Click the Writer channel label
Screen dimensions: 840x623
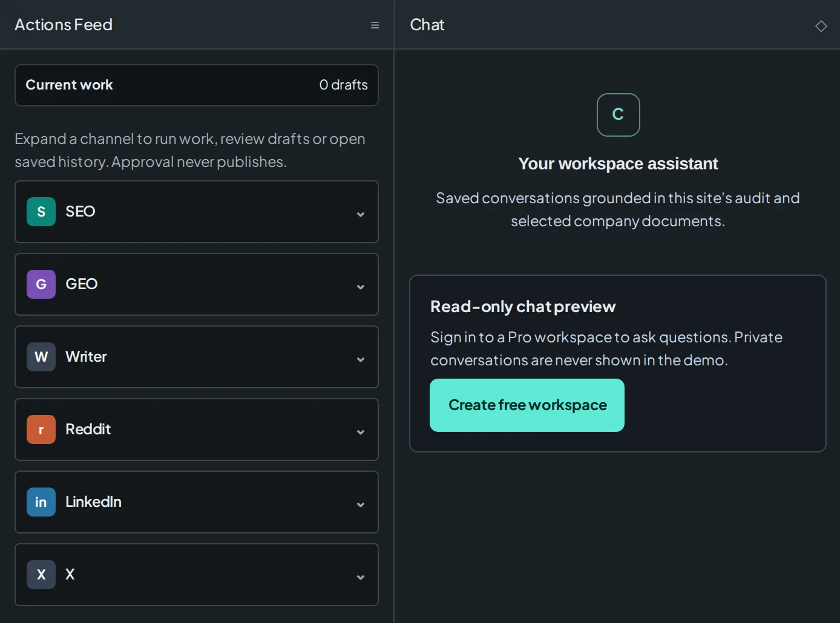86,357
